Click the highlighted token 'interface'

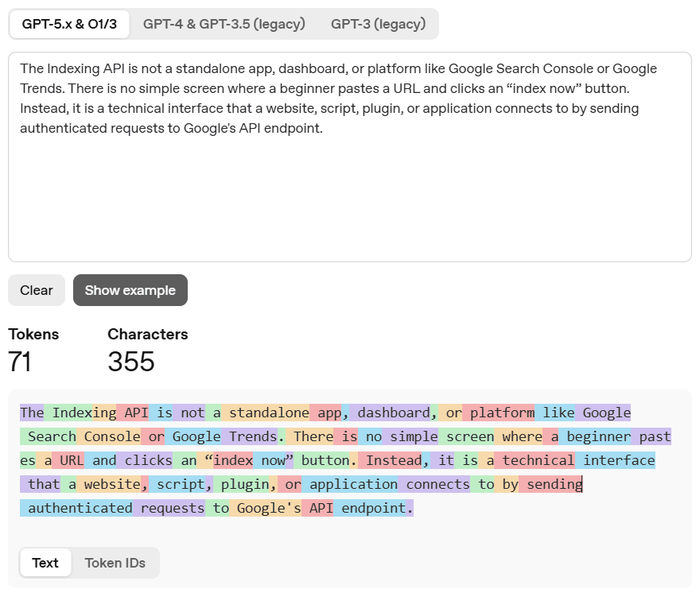(x=615, y=460)
